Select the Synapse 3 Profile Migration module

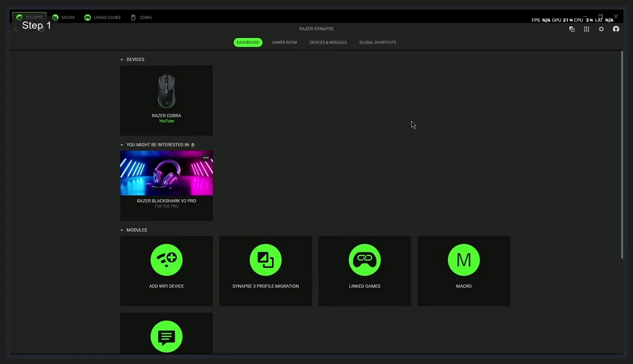coord(265,271)
